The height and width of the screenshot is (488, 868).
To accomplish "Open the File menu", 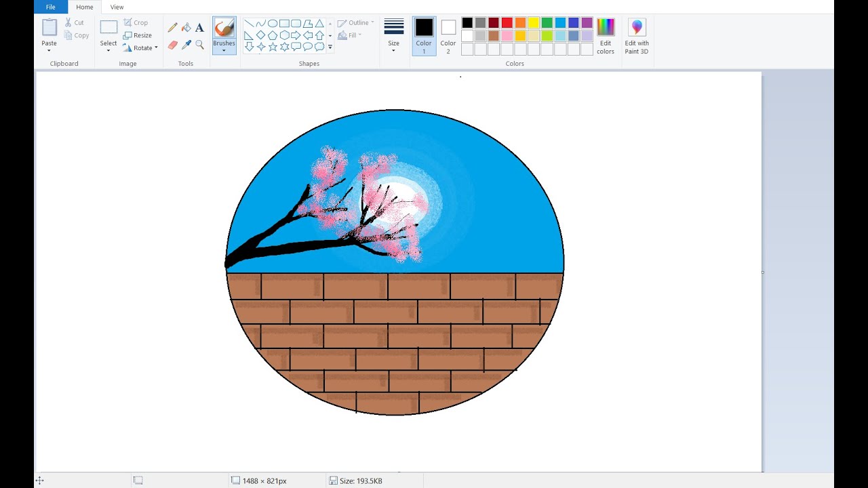I will (51, 7).
